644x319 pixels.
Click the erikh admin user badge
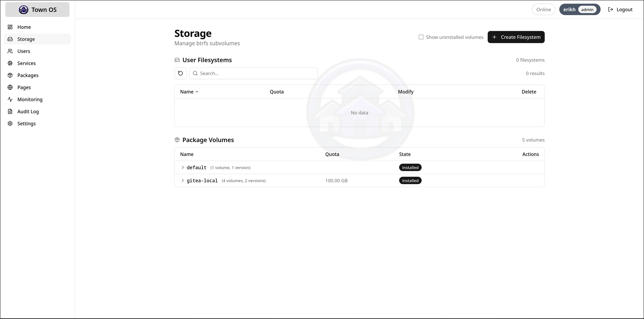[580, 10]
